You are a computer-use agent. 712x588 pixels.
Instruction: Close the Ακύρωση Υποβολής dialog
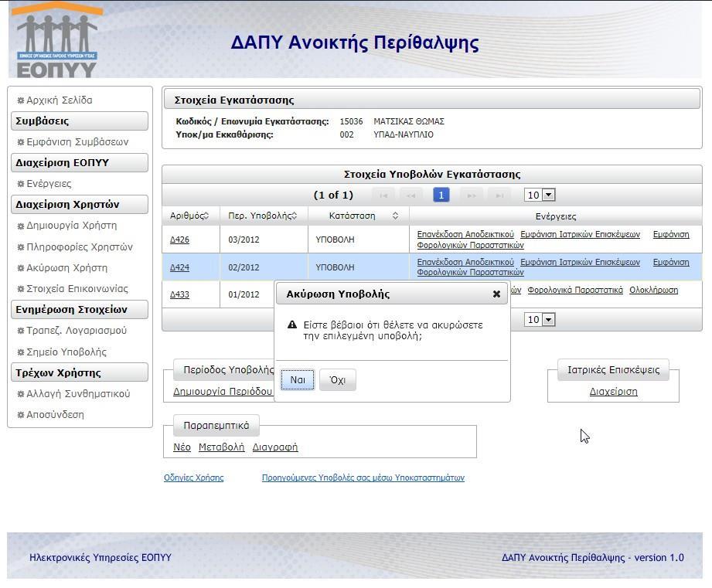pyautogui.click(x=496, y=294)
